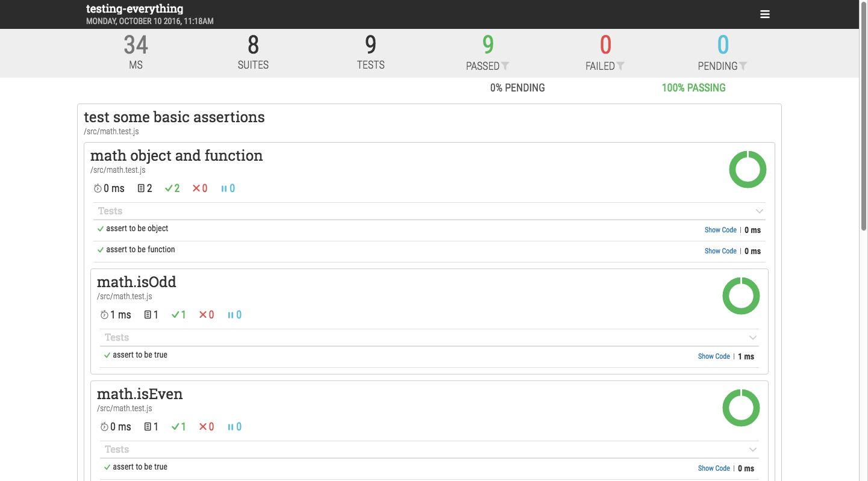The height and width of the screenshot is (481, 868).
Task: Click green passed checkmark in math.isEven stats
Action: (x=175, y=427)
